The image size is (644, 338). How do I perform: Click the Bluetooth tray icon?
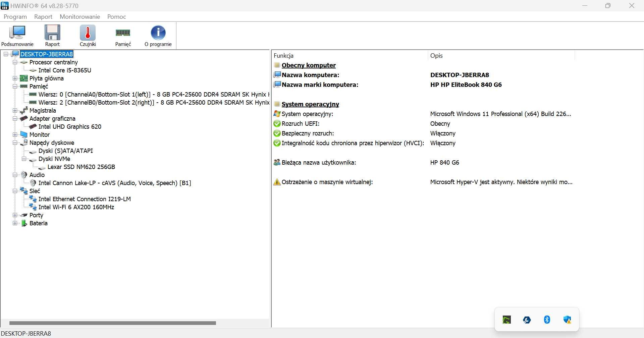point(547,320)
